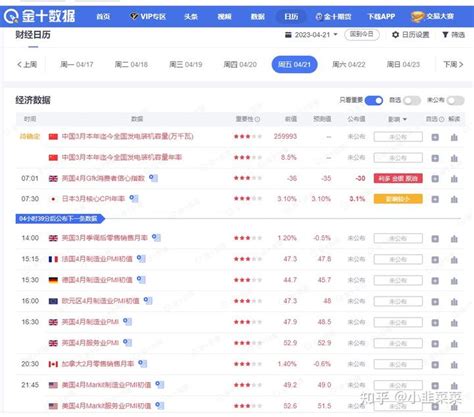Viewport: 474px width, 417px height.
Task: Click the red 利多 金银 原油 impact tag
Action: click(398, 178)
